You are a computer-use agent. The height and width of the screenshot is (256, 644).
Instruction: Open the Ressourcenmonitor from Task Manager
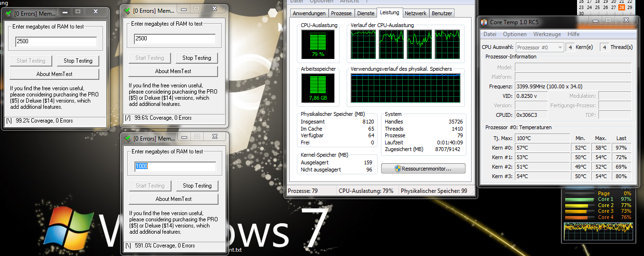pos(423,169)
